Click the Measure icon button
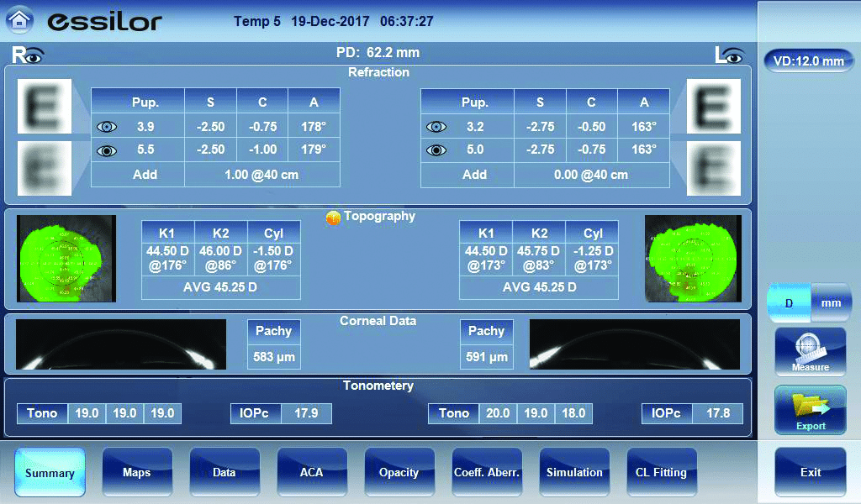Screen dimensions: 861x504 click(810, 351)
